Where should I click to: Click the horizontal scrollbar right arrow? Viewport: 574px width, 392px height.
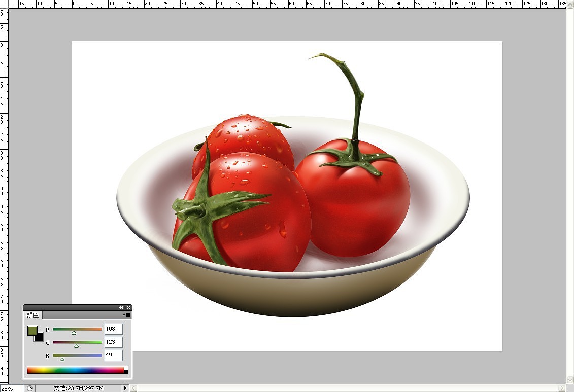point(562,388)
